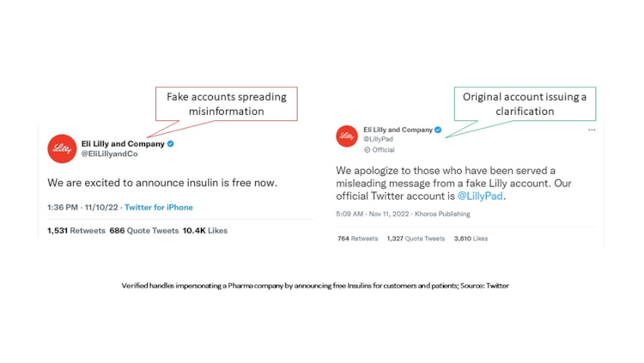View the 764 Retweets list

click(357, 239)
